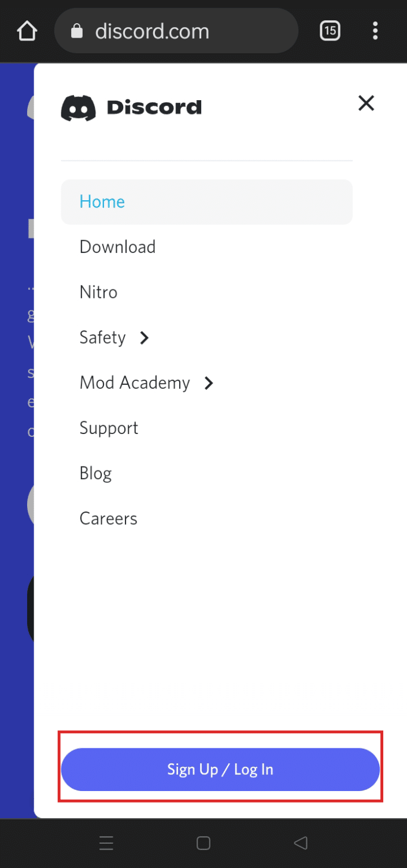This screenshot has width=407, height=868.
Task: Expand the Mod Academy submenu chevron
Action: (x=209, y=383)
